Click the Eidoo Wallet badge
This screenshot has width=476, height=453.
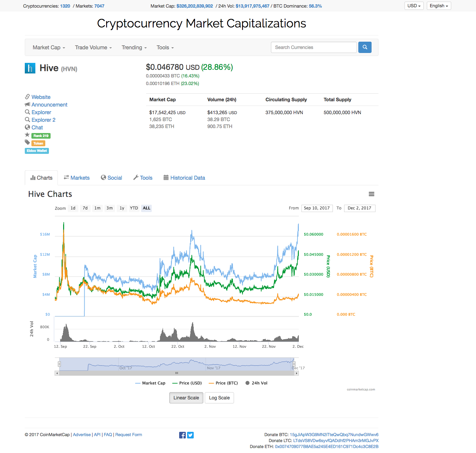(x=37, y=151)
